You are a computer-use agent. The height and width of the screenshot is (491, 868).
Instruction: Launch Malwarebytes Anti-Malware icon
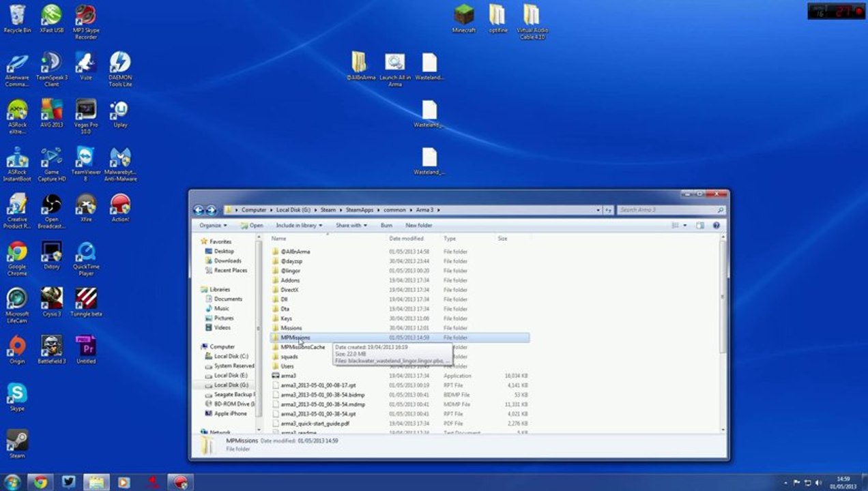120,164
